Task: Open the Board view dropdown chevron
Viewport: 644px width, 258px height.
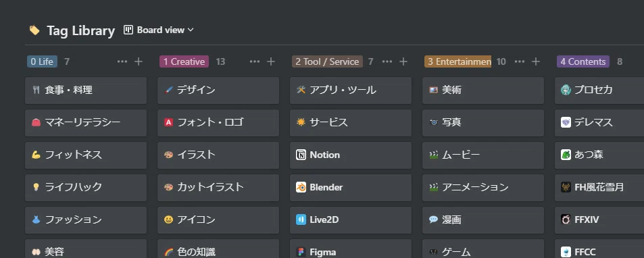Action: pos(190,30)
